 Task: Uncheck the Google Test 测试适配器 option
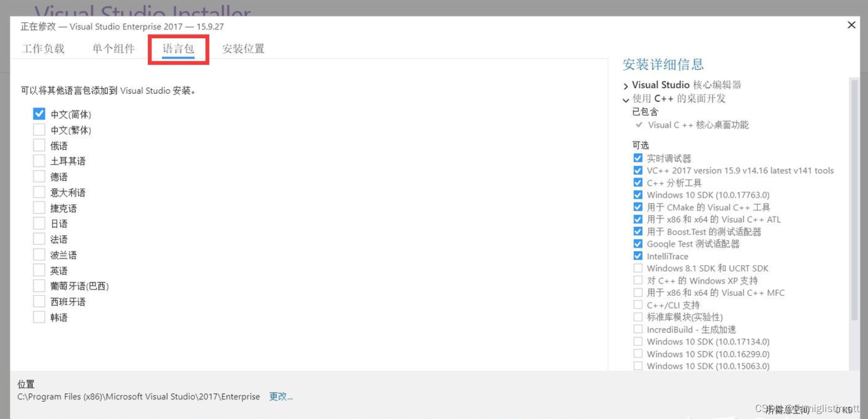click(x=638, y=244)
